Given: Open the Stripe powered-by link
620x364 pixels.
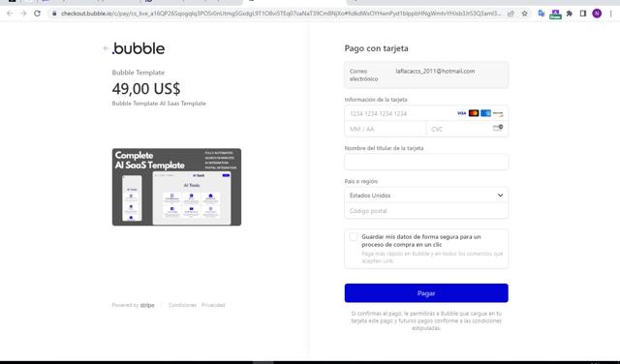Looking at the screenshot, I should (x=134, y=305).
